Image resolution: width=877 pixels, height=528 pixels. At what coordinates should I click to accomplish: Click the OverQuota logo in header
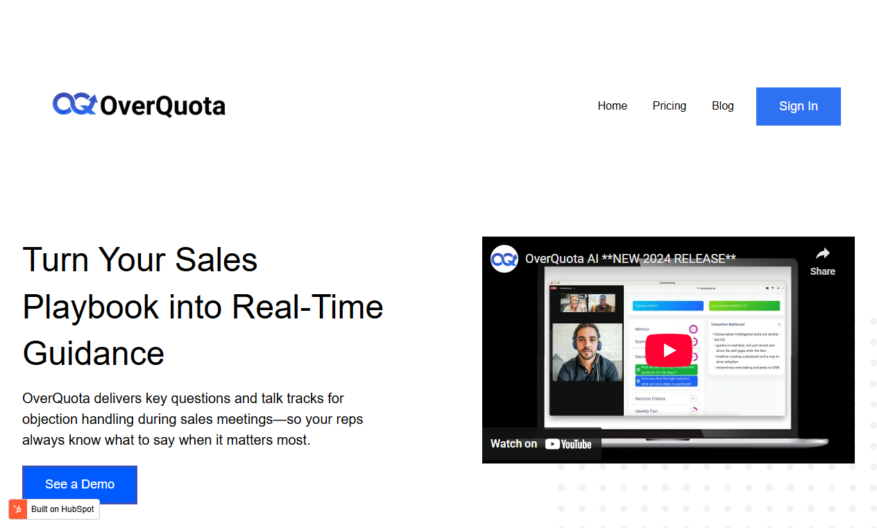(x=139, y=105)
